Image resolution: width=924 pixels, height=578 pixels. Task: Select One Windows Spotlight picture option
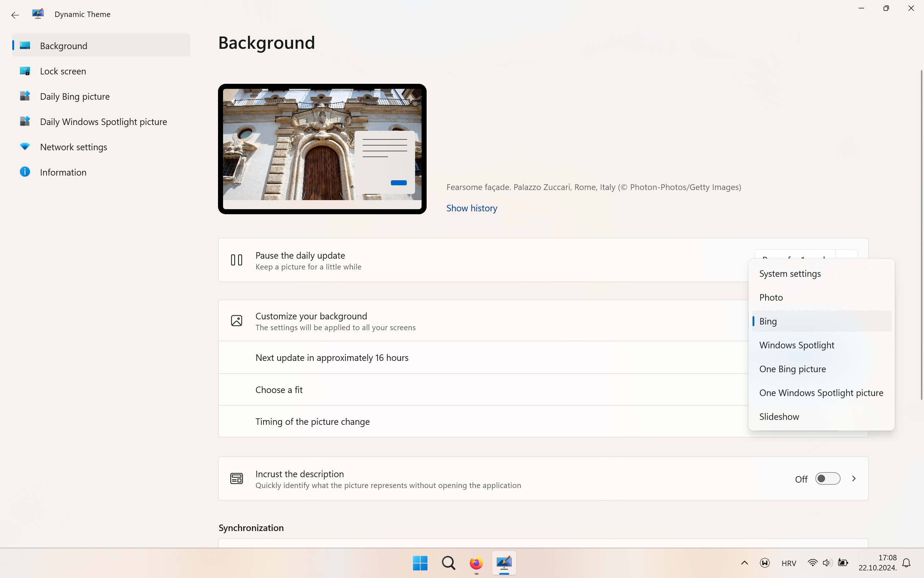pos(821,393)
